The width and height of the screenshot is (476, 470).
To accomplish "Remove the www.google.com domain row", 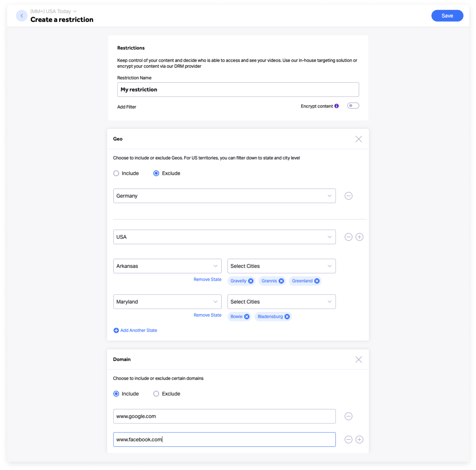I will (x=348, y=416).
